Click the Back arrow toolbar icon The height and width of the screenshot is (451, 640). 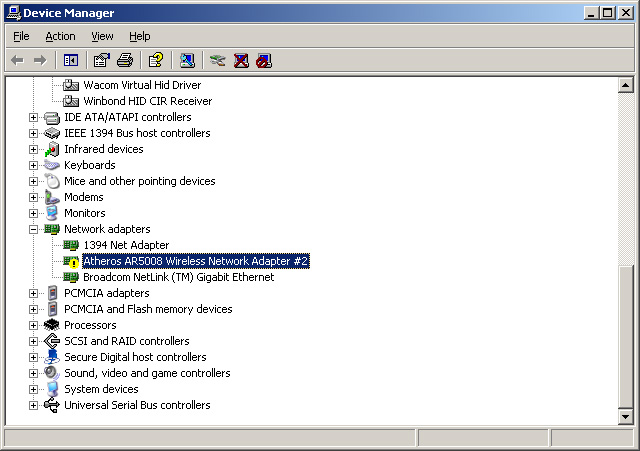pyautogui.click(x=17, y=61)
